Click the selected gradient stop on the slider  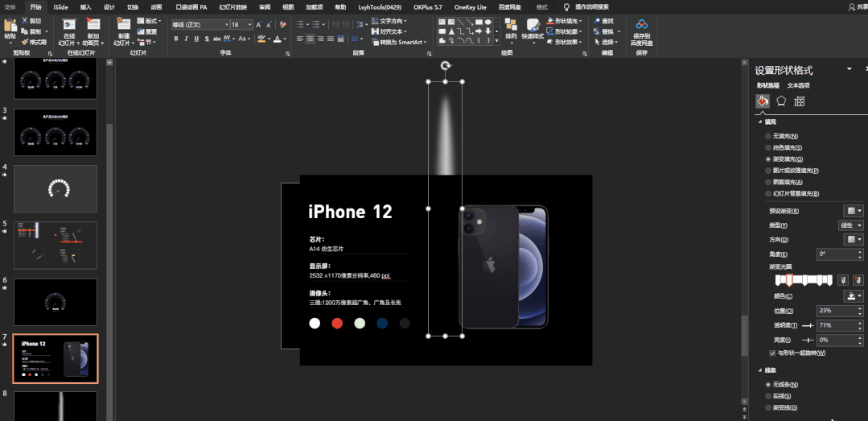[x=789, y=280]
